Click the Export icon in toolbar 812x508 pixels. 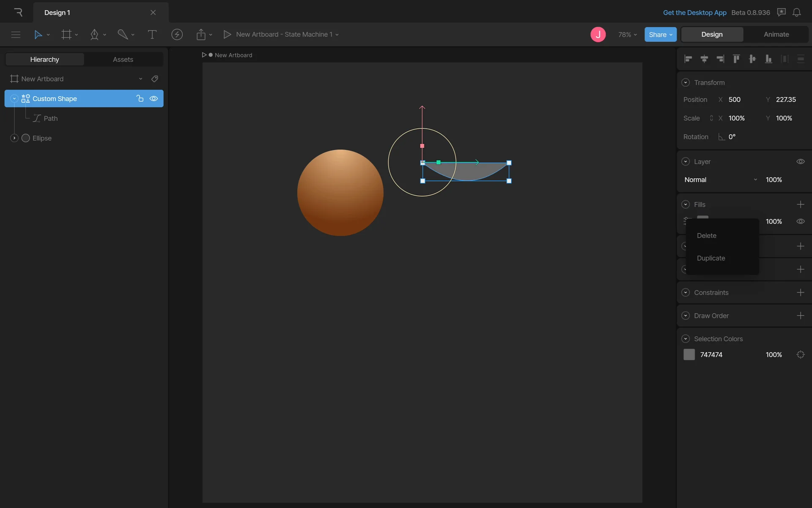(201, 35)
